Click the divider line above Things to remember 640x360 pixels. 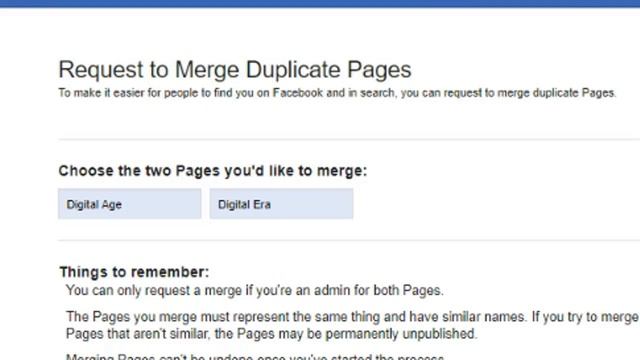pos(349,240)
